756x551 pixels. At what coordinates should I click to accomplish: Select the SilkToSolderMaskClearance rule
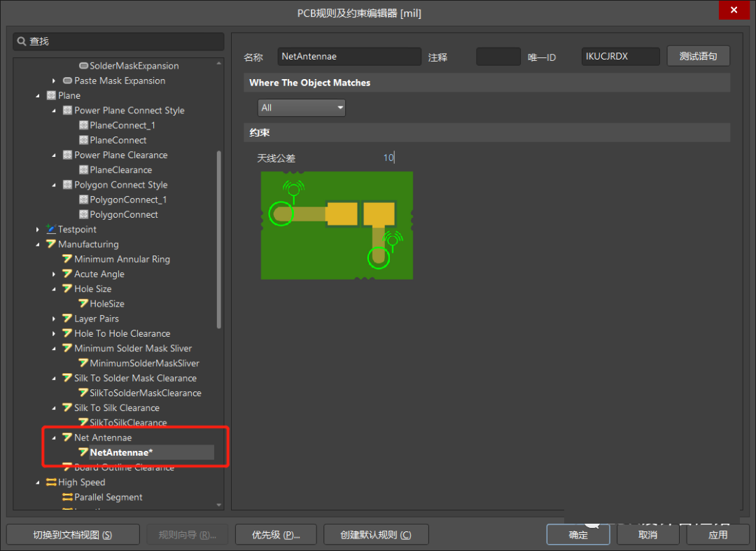pyautogui.click(x=145, y=393)
